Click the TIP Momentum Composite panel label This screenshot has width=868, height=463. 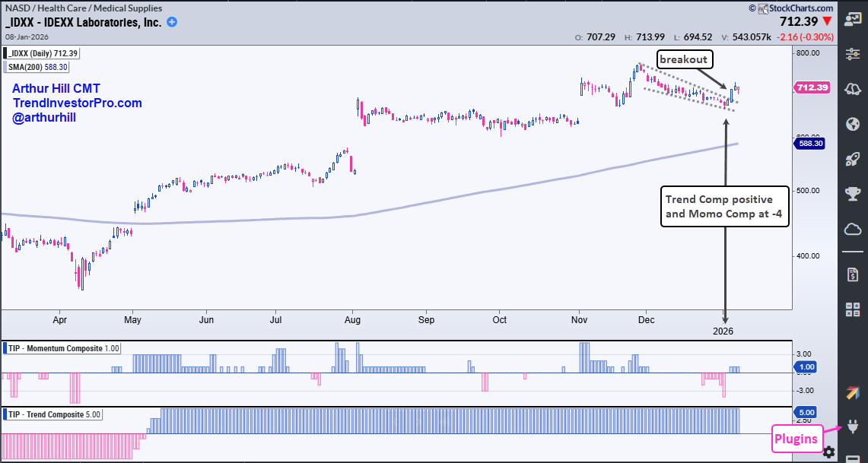pyautogui.click(x=64, y=348)
